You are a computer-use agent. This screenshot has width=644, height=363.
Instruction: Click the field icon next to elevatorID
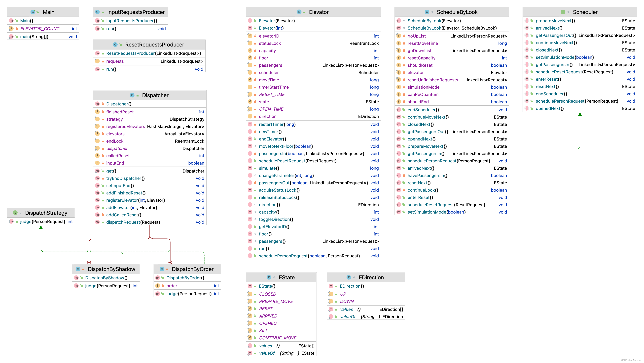tap(250, 36)
